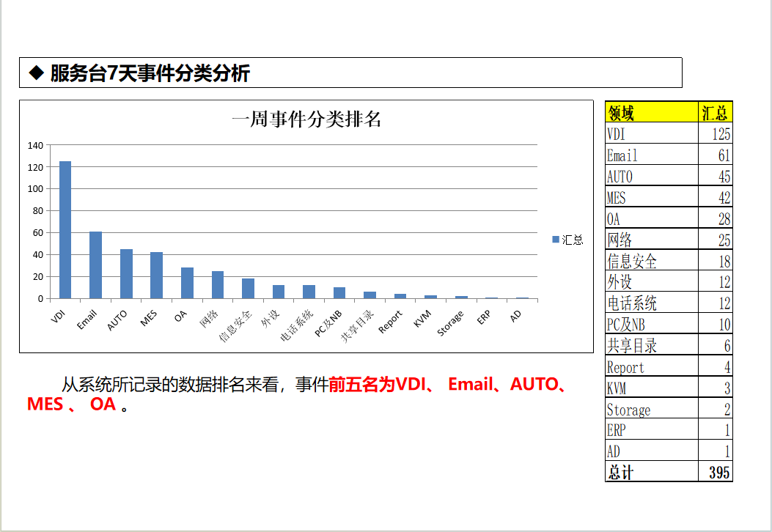Click the 125 value cell in the table

click(x=715, y=133)
